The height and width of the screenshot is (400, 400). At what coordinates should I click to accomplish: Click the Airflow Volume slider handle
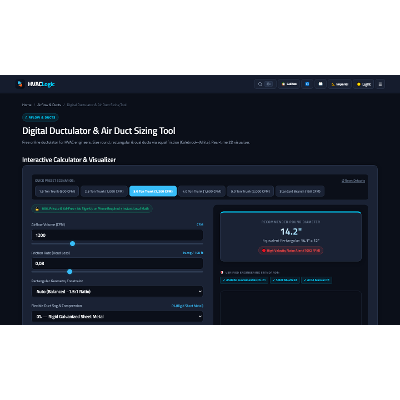coord(72,244)
